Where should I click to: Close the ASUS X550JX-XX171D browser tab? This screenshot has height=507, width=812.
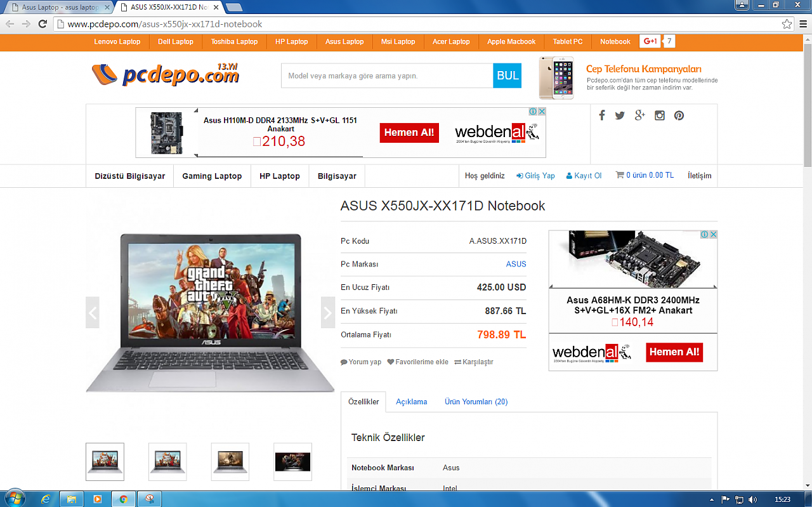pos(216,7)
